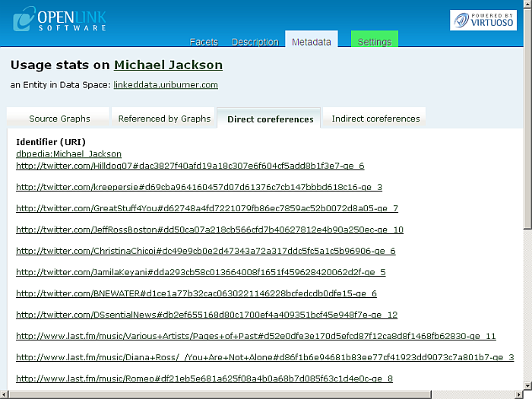Follow the Michael Jackson title link

click(168, 65)
